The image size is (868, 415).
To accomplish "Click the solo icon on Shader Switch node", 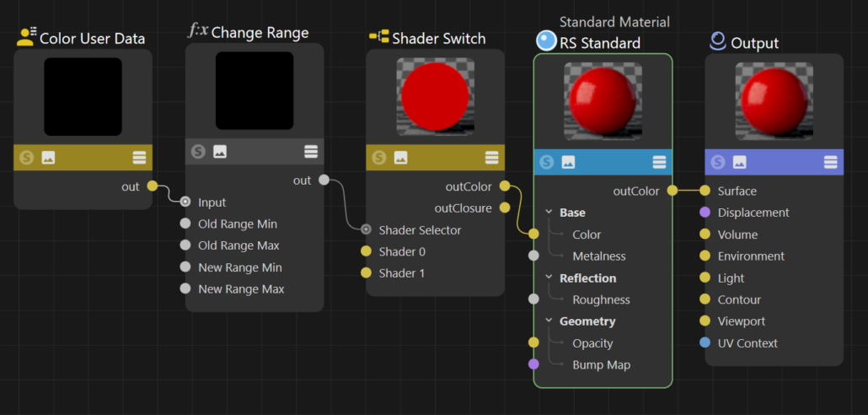I will click(379, 158).
